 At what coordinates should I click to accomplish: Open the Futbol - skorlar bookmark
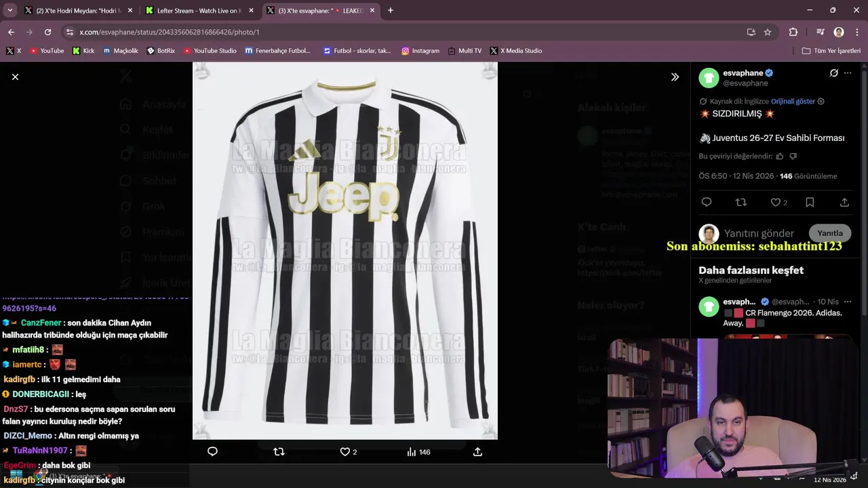pos(357,51)
